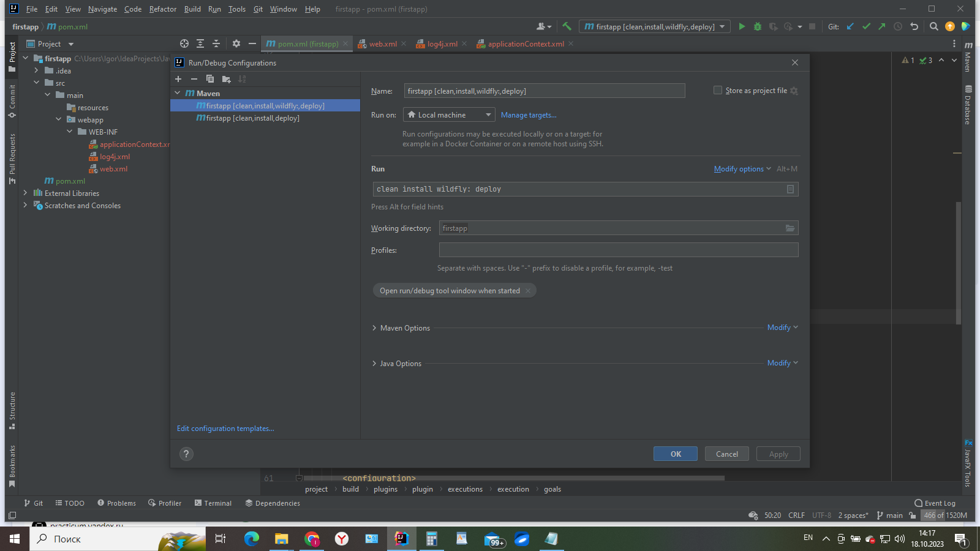
Task: Click the Profiles input field
Action: click(619, 250)
